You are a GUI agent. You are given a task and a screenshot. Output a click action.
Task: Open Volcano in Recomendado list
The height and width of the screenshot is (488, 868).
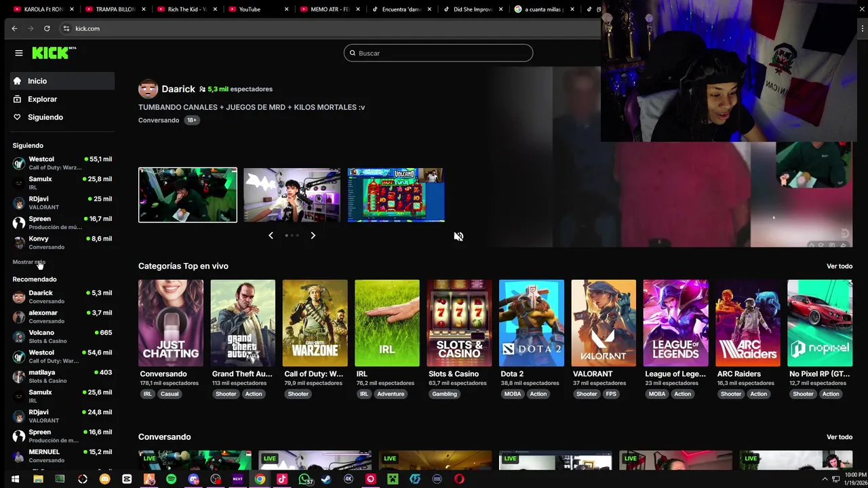coord(62,336)
